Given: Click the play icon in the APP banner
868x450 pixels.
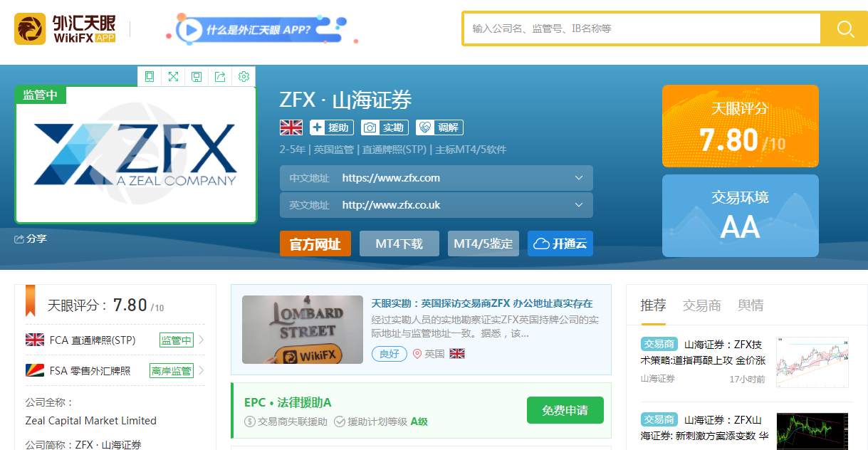Looking at the screenshot, I should click(x=189, y=29).
